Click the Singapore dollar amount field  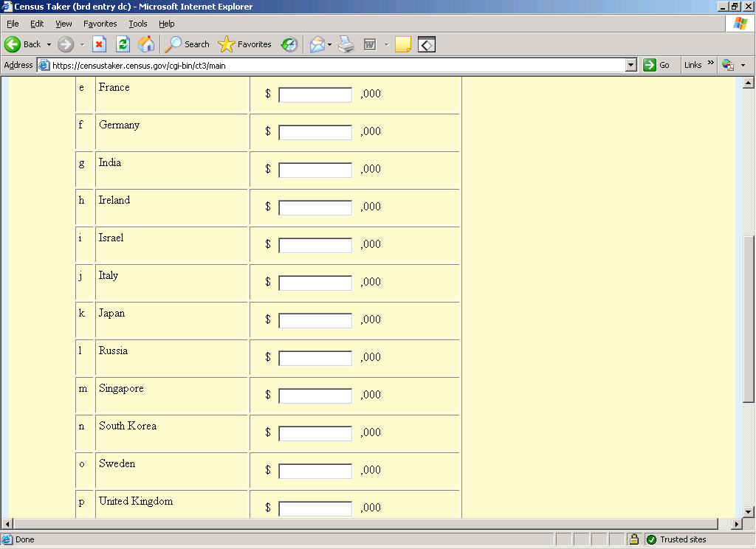(x=315, y=396)
